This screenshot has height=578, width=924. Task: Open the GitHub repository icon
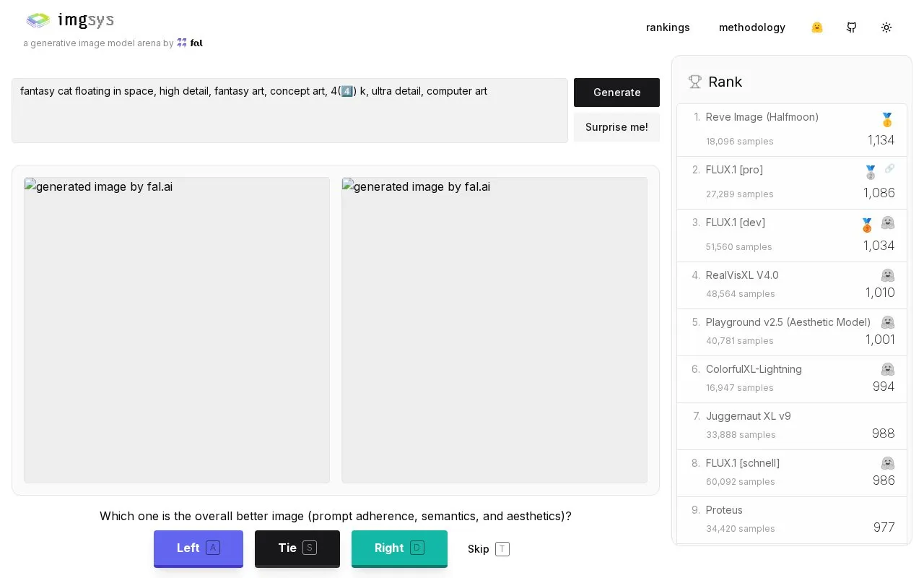pos(852,27)
